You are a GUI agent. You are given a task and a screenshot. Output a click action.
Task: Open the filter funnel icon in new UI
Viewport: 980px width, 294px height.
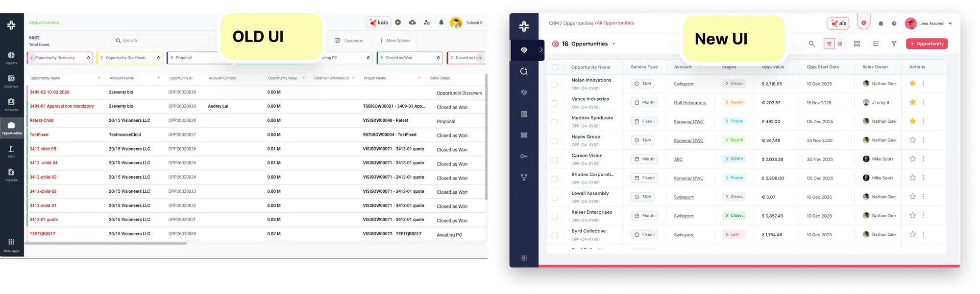(x=894, y=44)
